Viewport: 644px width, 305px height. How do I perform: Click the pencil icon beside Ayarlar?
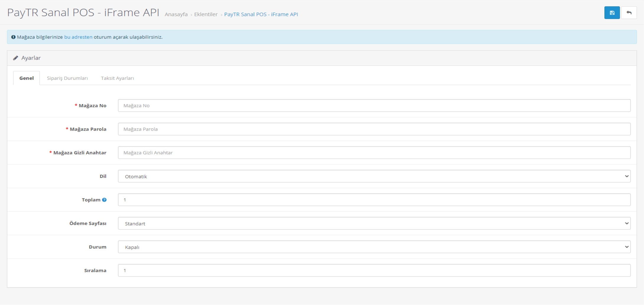15,58
